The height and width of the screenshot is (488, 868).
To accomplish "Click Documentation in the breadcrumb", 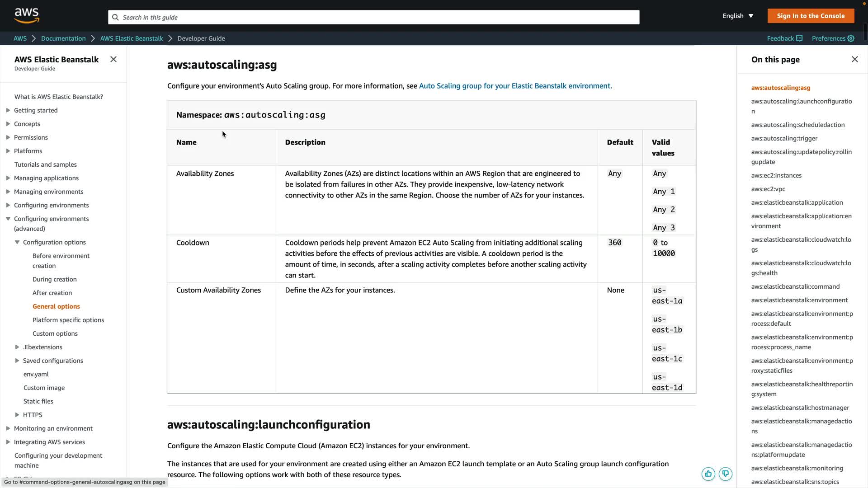I will (x=63, y=38).
